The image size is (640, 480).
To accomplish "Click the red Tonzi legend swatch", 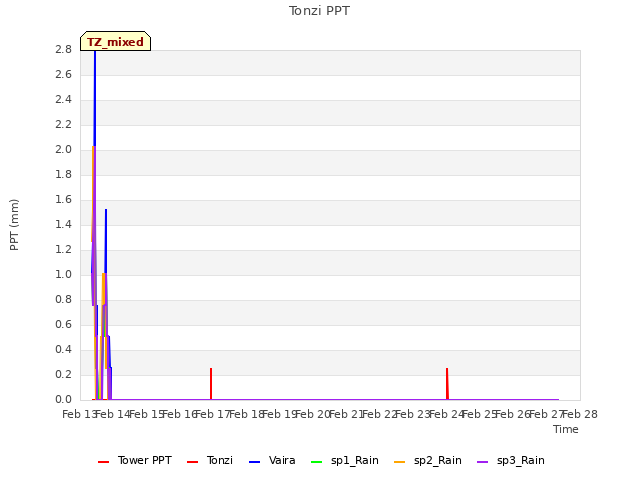I will coord(192,462).
